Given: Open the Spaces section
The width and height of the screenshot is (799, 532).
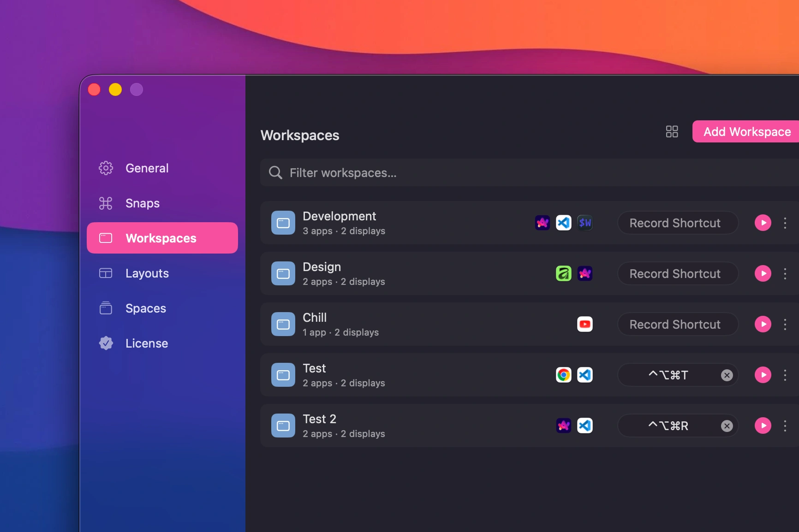Looking at the screenshot, I should click(162, 308).
